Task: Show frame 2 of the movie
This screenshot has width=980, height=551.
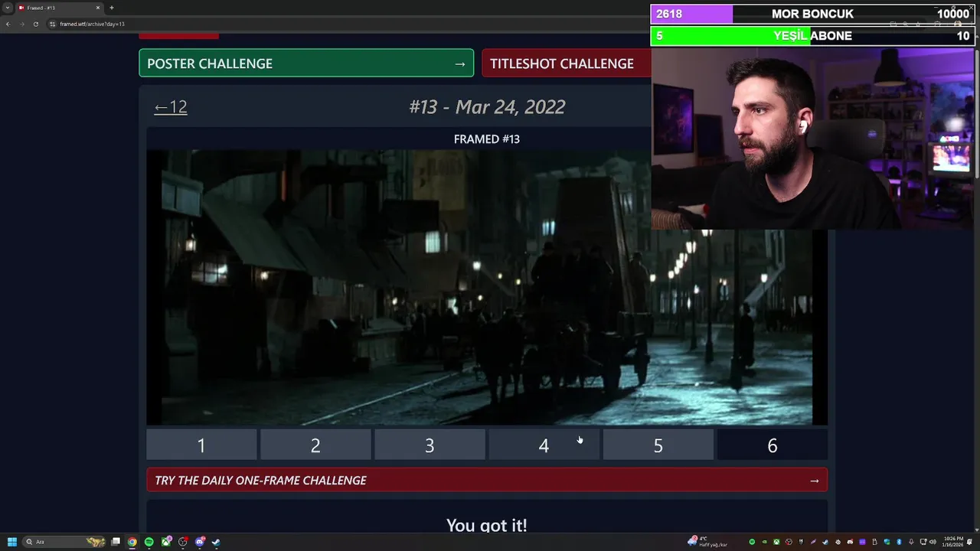Action: [x=315, y=445]
